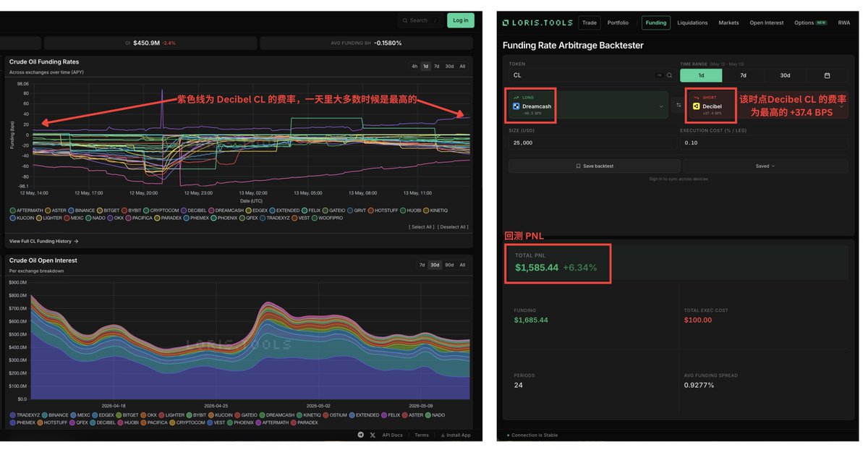Toggle DREAMCASH series in funding legend
Screen dimensions: 868x450
pos(226,211)
